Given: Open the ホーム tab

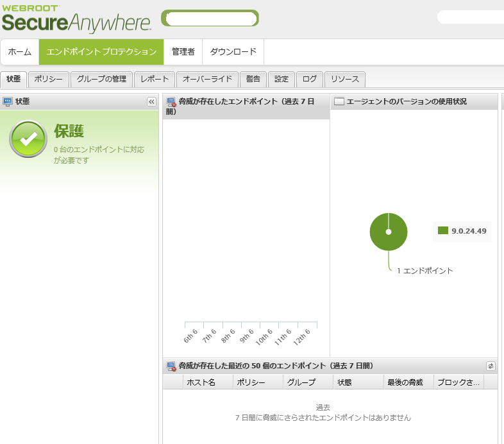Looking at the screenshot, I should pos(19,52).
